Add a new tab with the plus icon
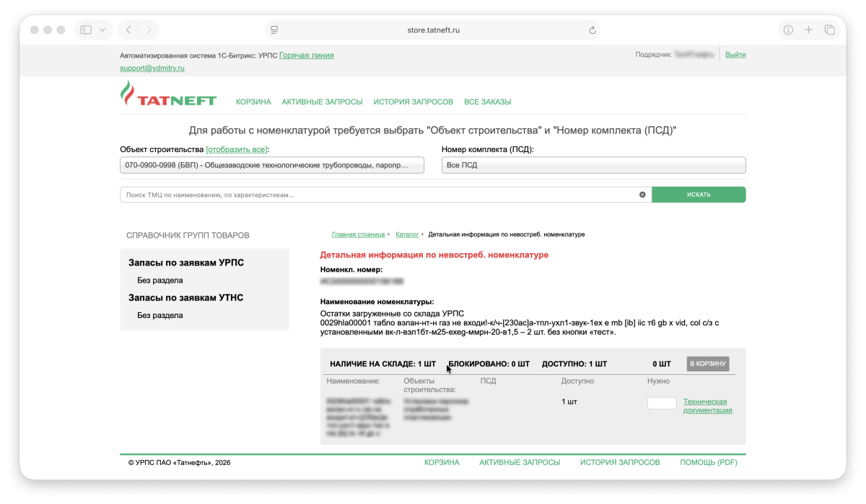Image resolution: width=866 pixels, height=504 pixels. (x=809, y=30)
